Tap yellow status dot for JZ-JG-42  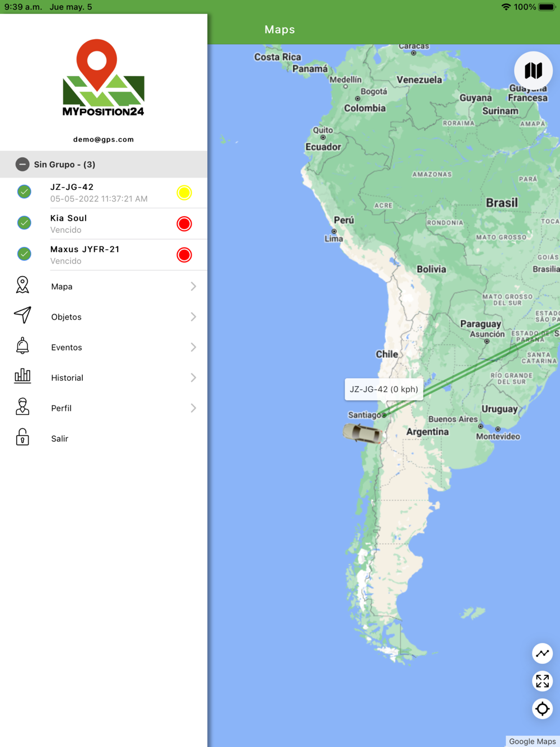coord(184,193)
